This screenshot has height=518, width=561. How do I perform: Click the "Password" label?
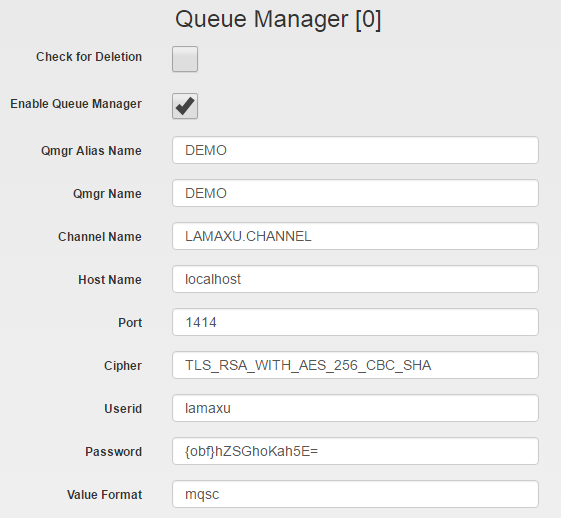click(113, 451)
